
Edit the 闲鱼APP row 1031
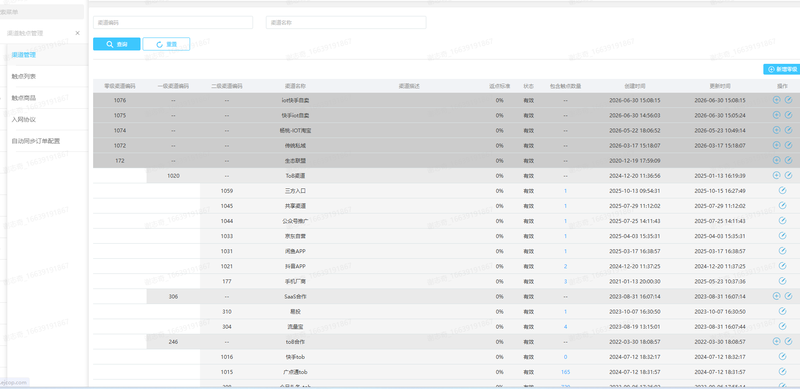[782, 251]
